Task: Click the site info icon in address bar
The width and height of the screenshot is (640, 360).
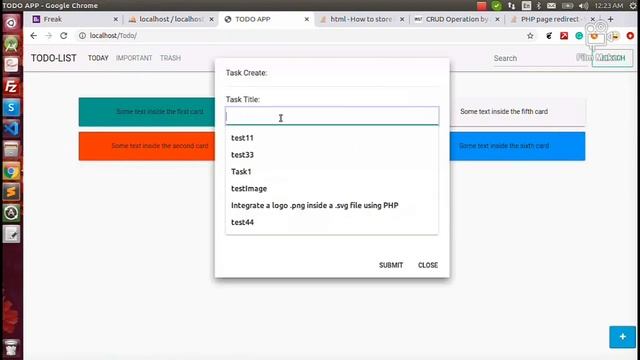Action: [x=82, y=36]
